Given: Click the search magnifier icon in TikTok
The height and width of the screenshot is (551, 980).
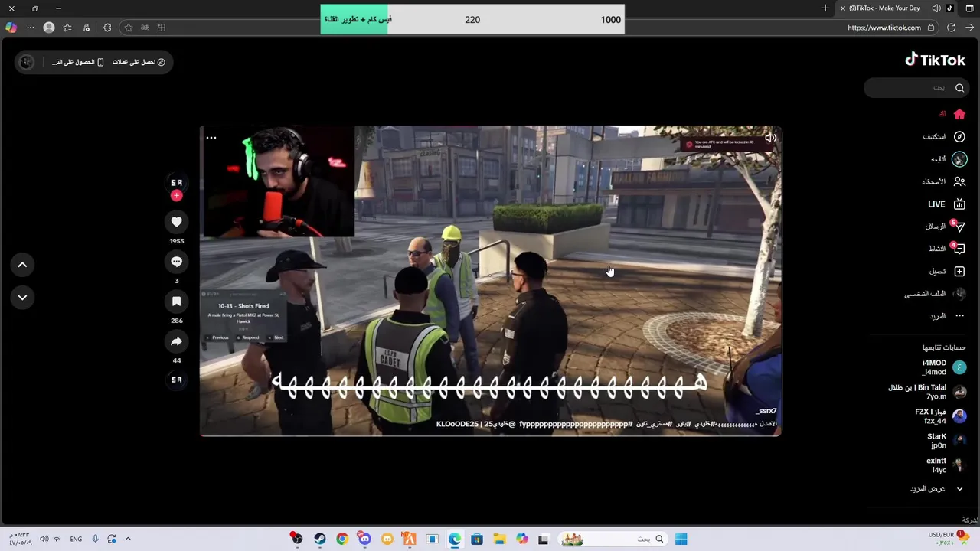Looking at the screenshot, I should (959, 88).
